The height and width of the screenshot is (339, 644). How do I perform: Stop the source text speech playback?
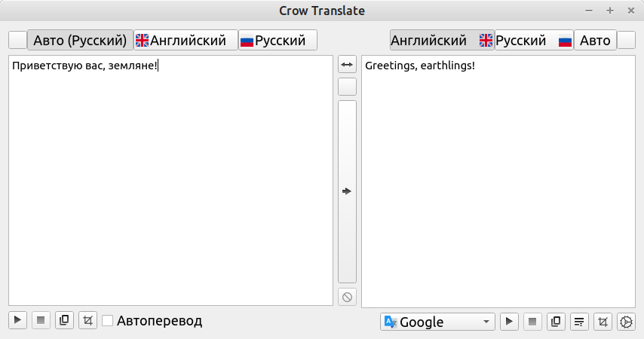[x=41, y=320]
